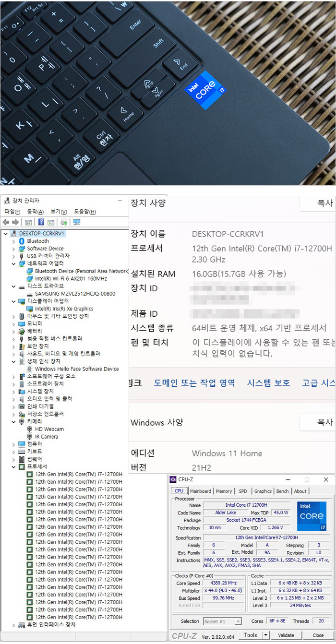
Task: Select the 마우스 및 기타 포인팅 장치 icon
Action: pyautogui.click(x=22, y=316)
